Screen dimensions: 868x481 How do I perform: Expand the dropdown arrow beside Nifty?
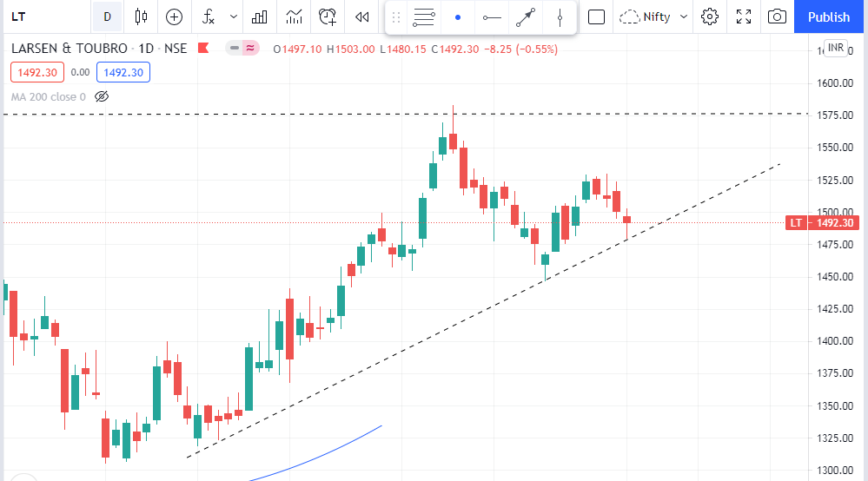click(684, 16)
